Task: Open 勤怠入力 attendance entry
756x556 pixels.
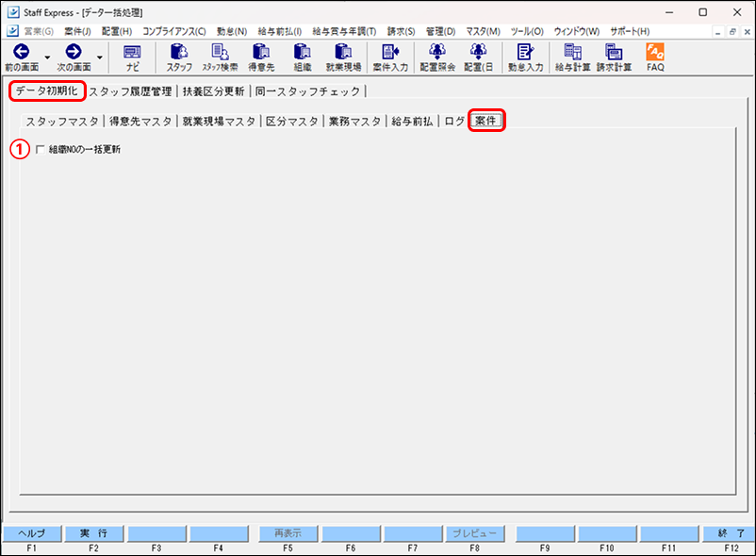Action: [x=524, y=58]
